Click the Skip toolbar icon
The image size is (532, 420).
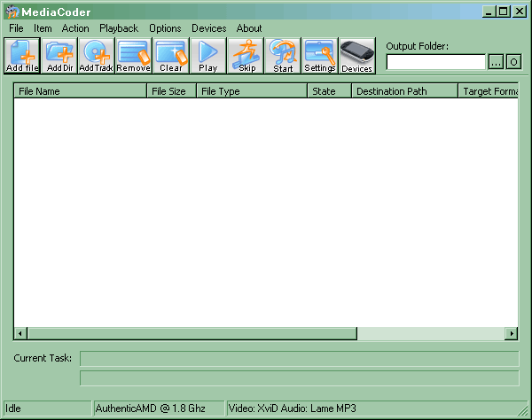point(246,56)
